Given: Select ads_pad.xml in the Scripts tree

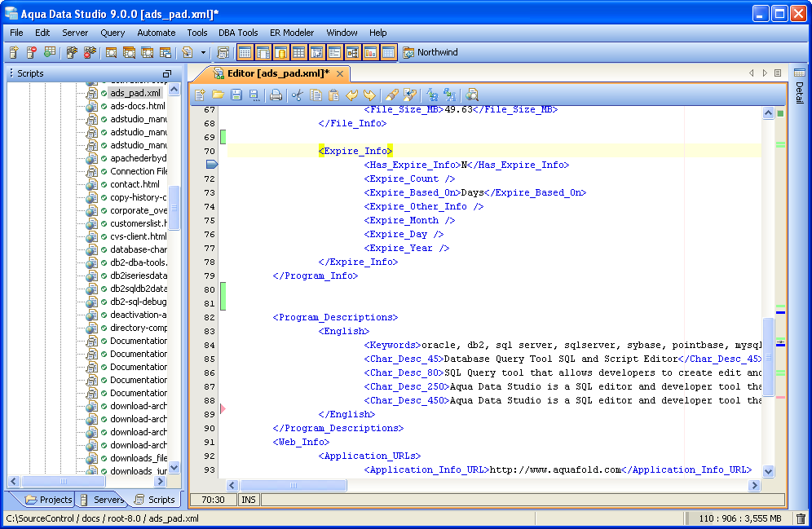Looking at the screenshot, I should pyautogui.click(x=135, y=93).
